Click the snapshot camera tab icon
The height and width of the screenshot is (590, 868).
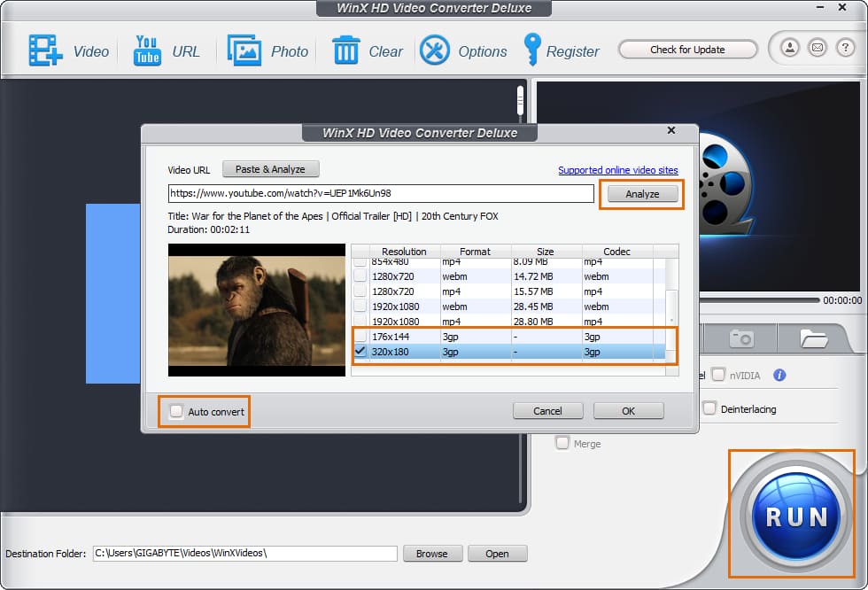(x=741, y=338)
